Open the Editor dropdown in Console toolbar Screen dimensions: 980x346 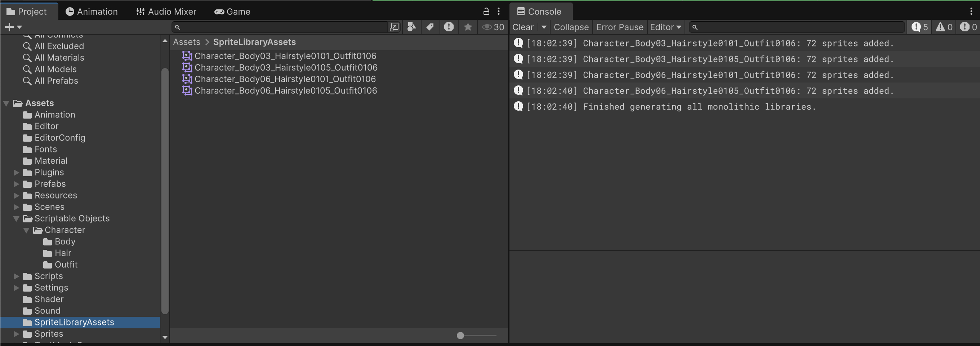click(665, 27)
